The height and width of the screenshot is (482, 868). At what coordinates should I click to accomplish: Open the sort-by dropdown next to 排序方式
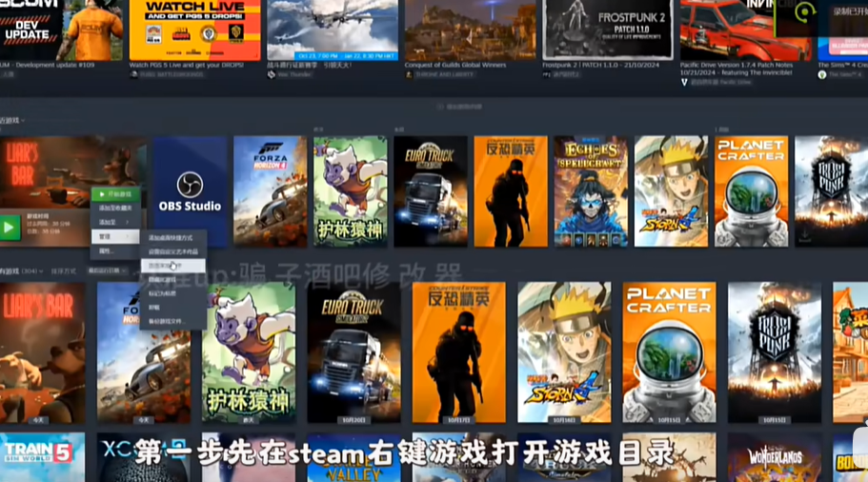[x=105, y=271]
